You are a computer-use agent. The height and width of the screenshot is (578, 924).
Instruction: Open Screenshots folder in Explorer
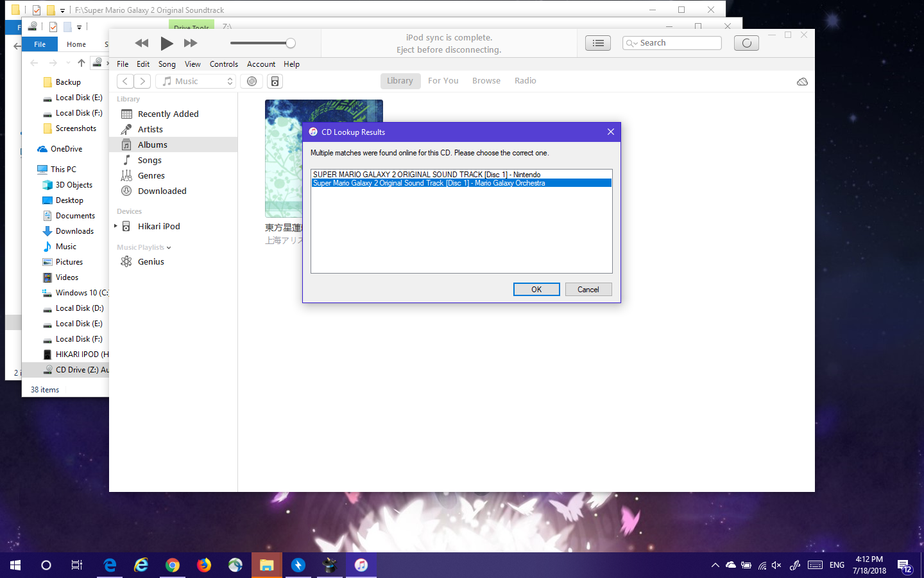tap(76, 128)
